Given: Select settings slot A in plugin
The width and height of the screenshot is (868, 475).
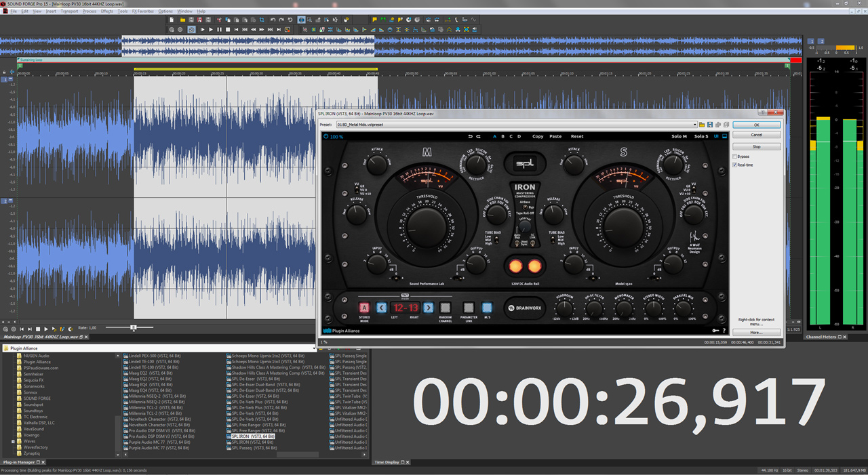Looking at the screenshot, I should pos(494,136).
